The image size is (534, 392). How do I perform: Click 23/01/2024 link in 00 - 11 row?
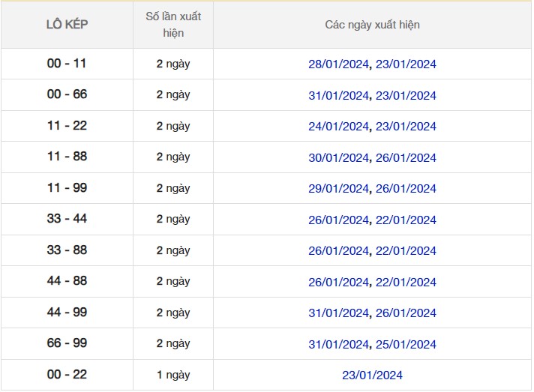(x=406, y=64)
